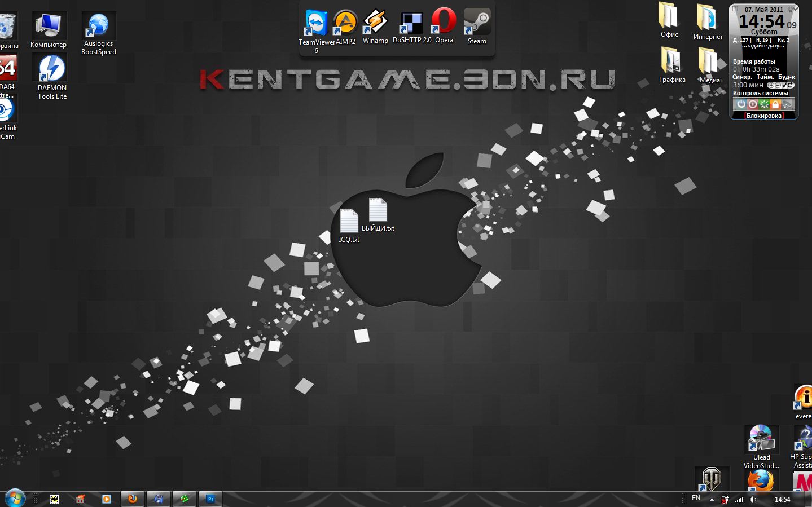The width and height of the screenshot is (812, 507).
Task: Click the widget log off keys button
Action: (787, 104)
